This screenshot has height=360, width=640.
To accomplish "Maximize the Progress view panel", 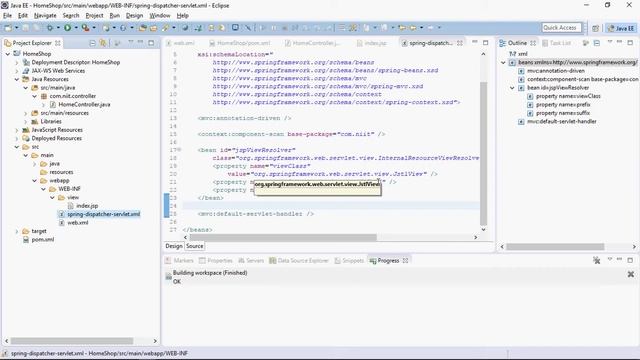I will [630, 260].
